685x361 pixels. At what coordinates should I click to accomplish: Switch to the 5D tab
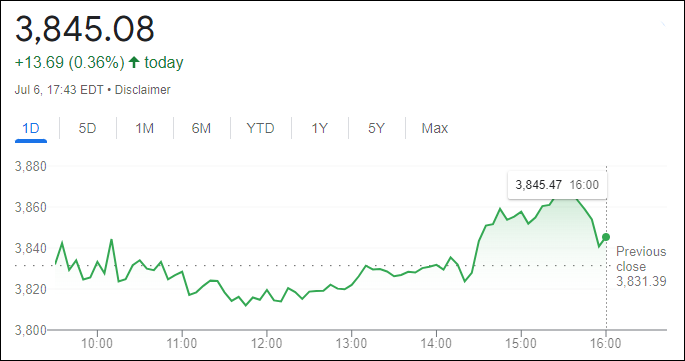tap(87, 128)
